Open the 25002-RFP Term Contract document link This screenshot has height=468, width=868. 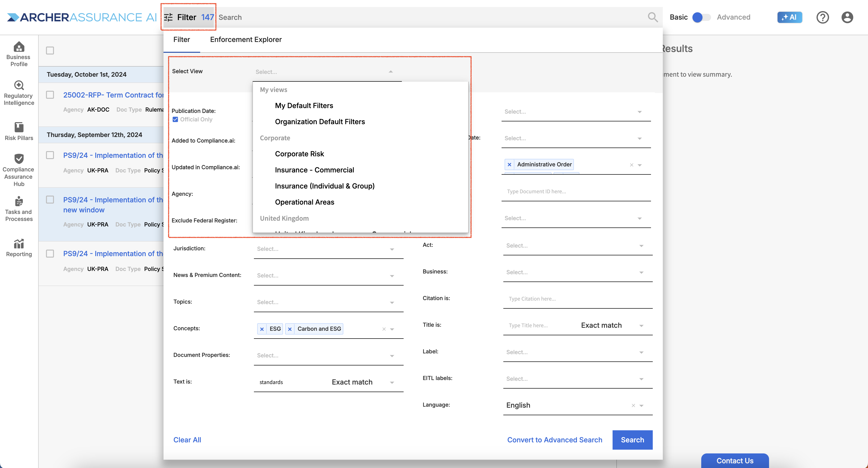click(x=113, y=95)
